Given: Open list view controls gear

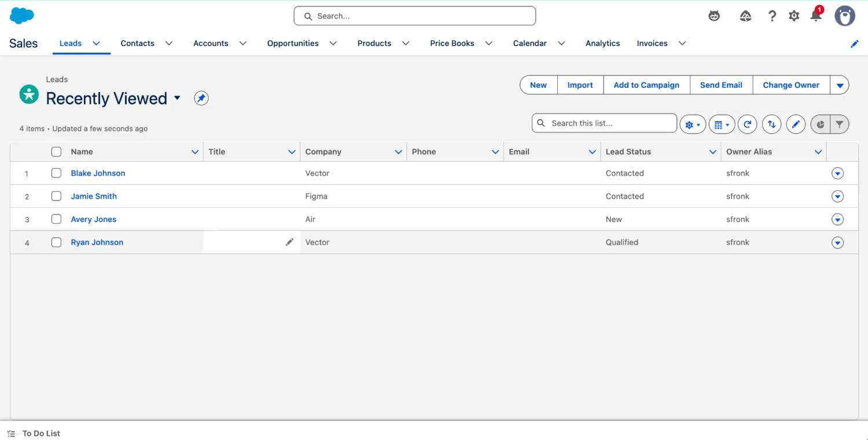Looking at the screenshot, I should [693, 124].
